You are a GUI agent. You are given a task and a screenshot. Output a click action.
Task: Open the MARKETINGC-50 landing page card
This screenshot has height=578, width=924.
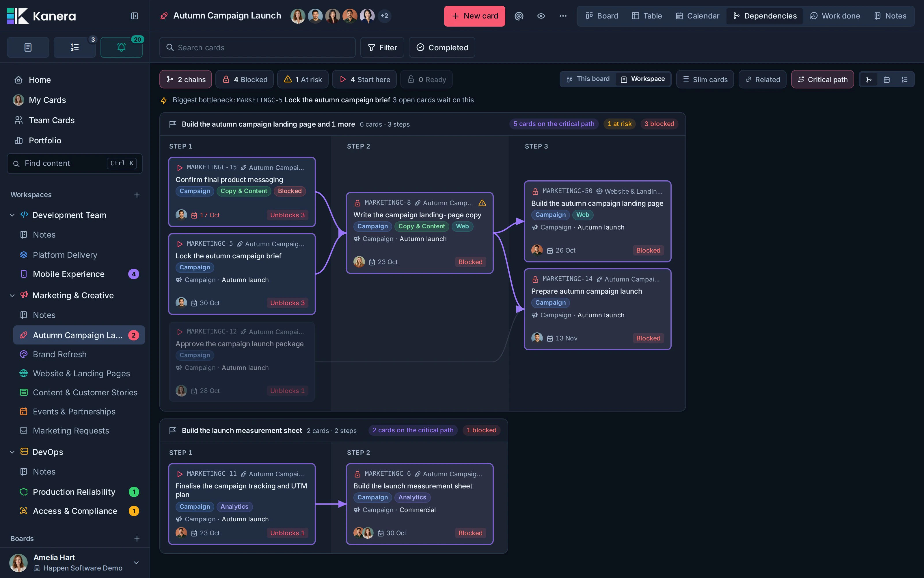click(597, 221)
